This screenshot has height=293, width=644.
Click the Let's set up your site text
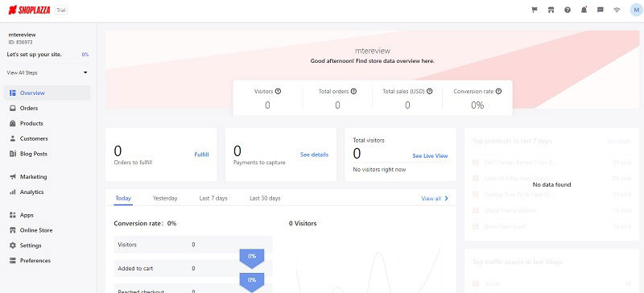tap(35, 54)
